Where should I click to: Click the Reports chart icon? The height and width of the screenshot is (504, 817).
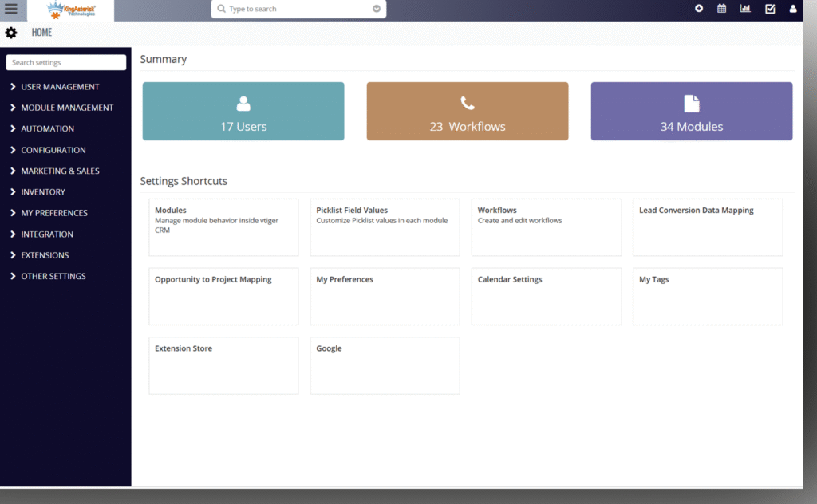pos(745,9)
